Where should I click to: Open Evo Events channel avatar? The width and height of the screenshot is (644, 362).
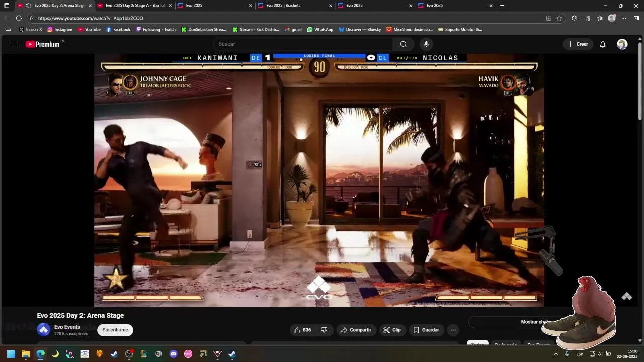click(44, 330)
